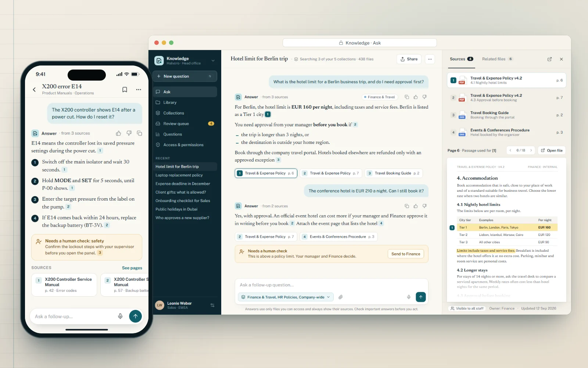The height and width of the screenshot is (368, 588).
Task: Open the three-dot menu in the phone header
Action: pos(139,89)
